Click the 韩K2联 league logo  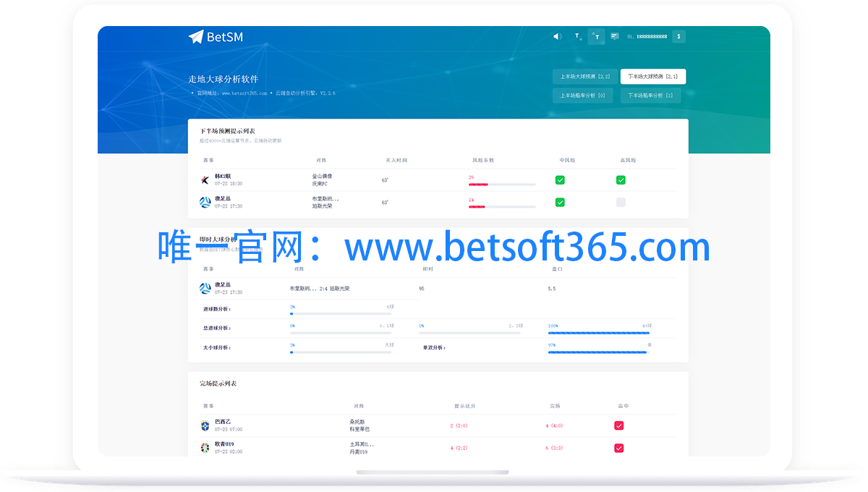(205, 179)
